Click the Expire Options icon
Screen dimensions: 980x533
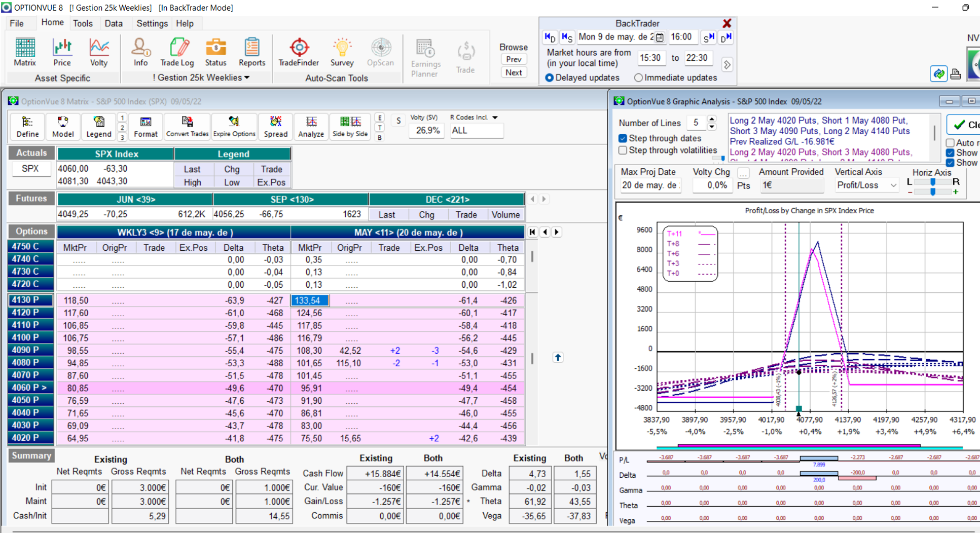[x=234, y=127]
